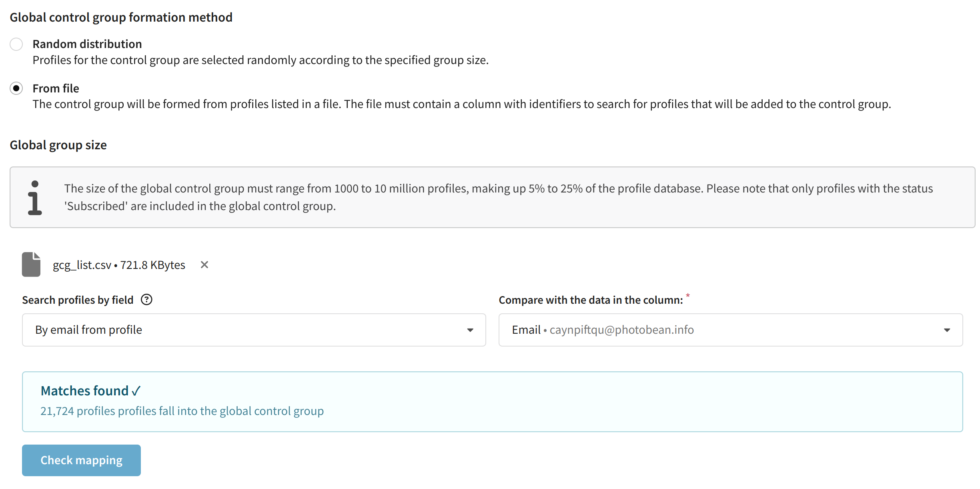980x489 pixels.
Task: Click the gcg_list.csv file icon
Action: [x=31, y=265]
